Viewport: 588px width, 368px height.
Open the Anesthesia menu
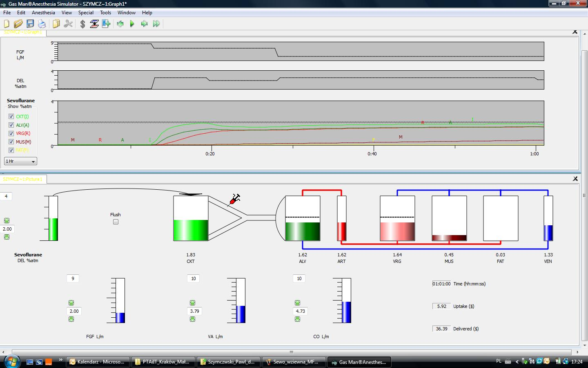point(43,13)
